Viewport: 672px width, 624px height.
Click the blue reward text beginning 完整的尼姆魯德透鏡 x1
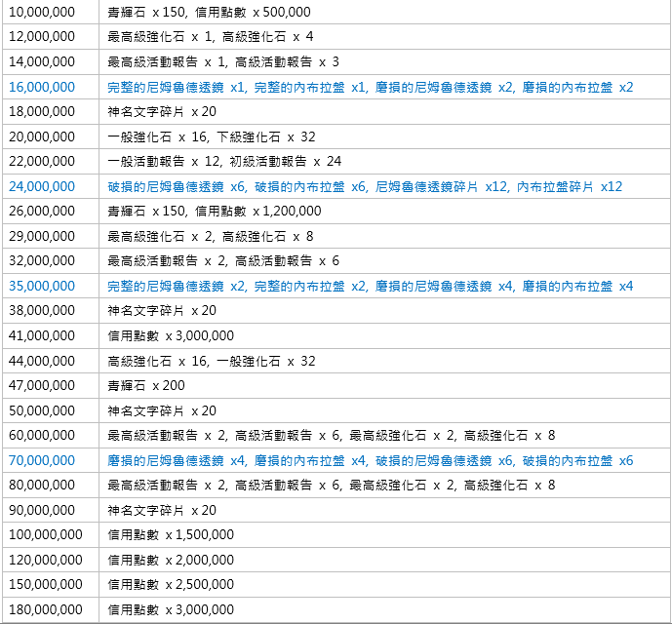tap(370, 87)
